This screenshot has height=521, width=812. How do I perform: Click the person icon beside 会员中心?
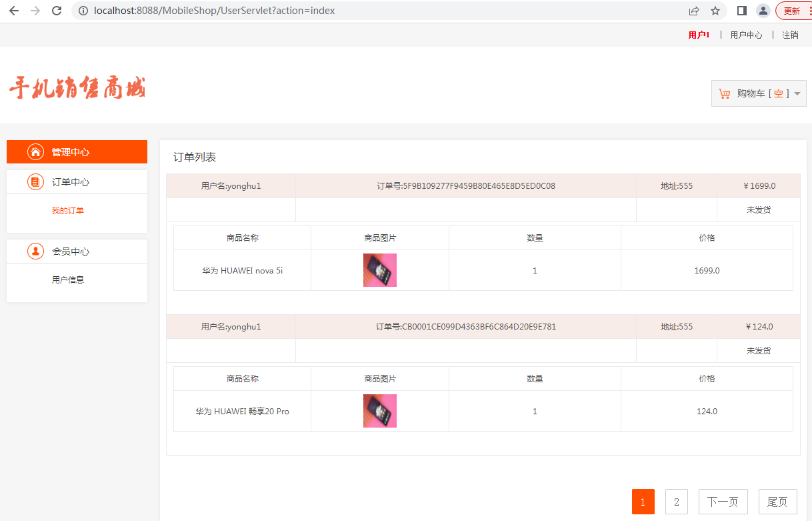pos(36,251)
